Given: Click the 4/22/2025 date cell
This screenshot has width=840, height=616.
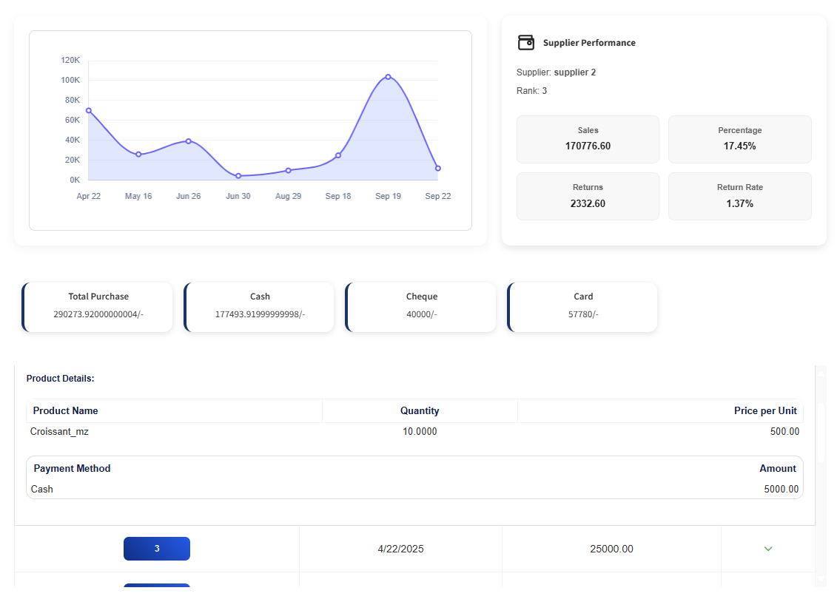Looking at the screenshot, I should (400, 549).
